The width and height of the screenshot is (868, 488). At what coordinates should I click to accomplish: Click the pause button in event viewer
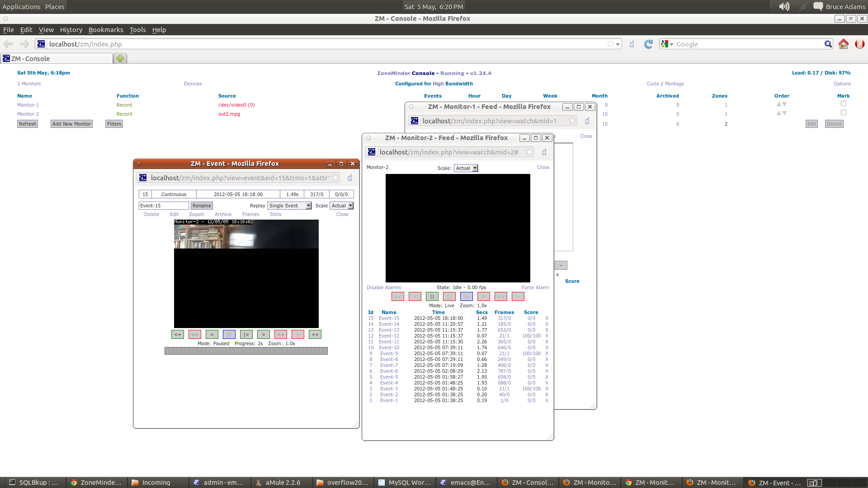(229, 334)
